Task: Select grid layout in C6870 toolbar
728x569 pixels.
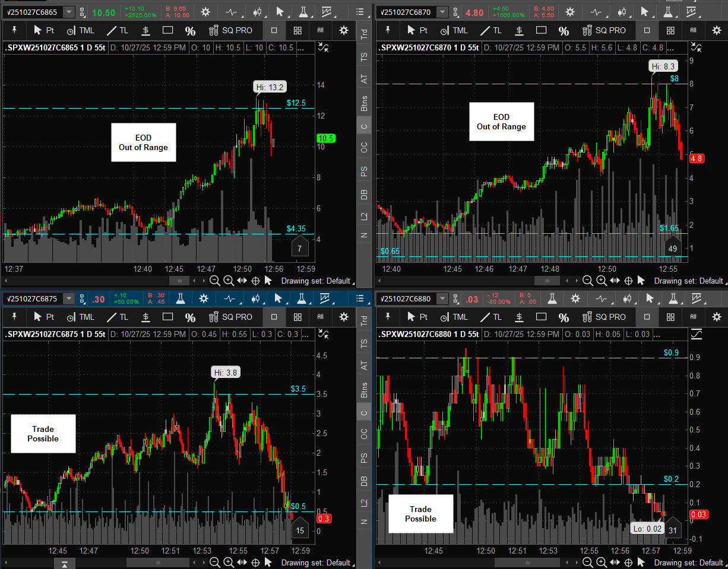Action: pyautogui.click(x=670, y=30)
